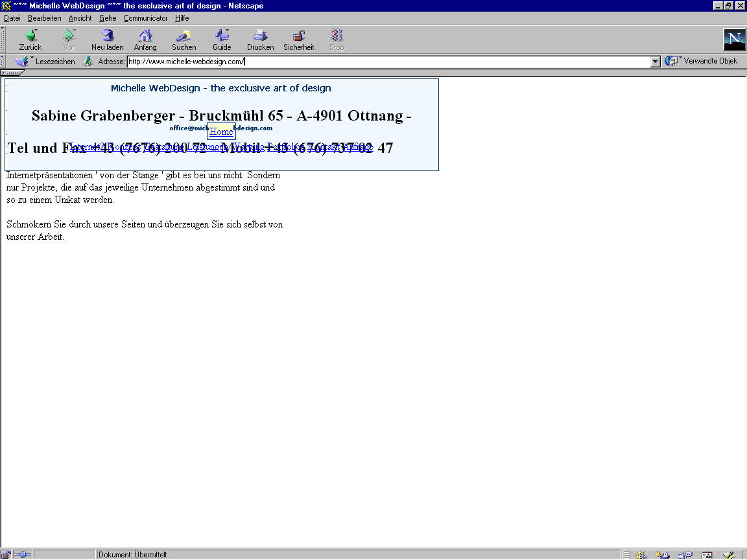Collapse the navigation toolbar using its left handle
The image size is (747, 560).
[3, 40]
